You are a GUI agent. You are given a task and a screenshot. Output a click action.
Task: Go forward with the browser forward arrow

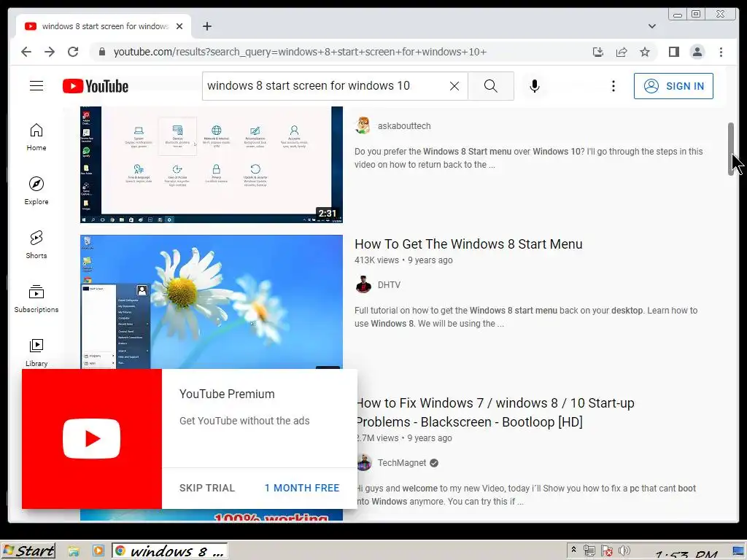point(50,52)
